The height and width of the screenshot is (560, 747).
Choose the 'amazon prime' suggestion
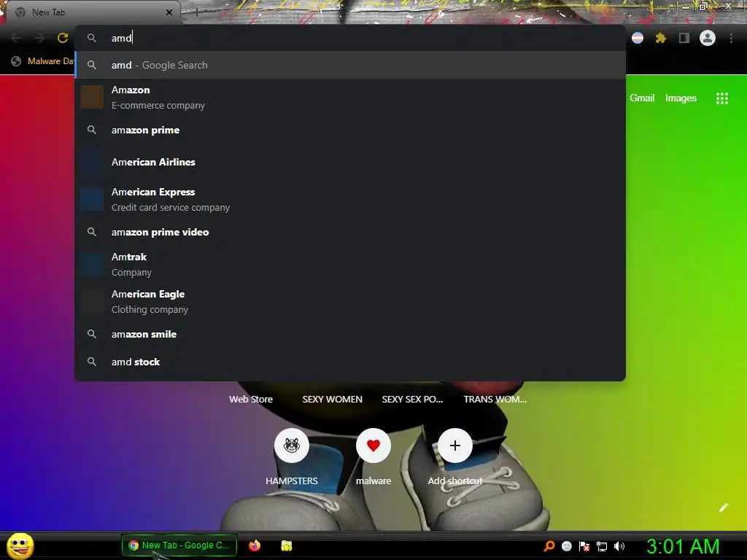click(x=350, y=130)
